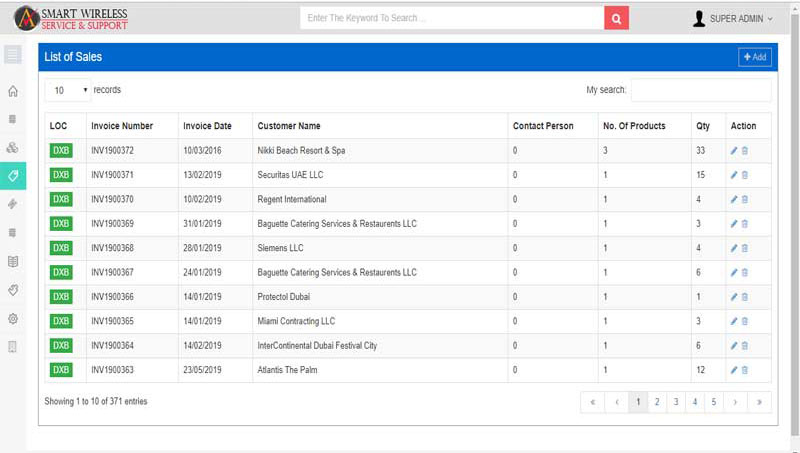
Task: Edit invoice INV1900372 with pencil icon
Action: [x=734, y=150]
